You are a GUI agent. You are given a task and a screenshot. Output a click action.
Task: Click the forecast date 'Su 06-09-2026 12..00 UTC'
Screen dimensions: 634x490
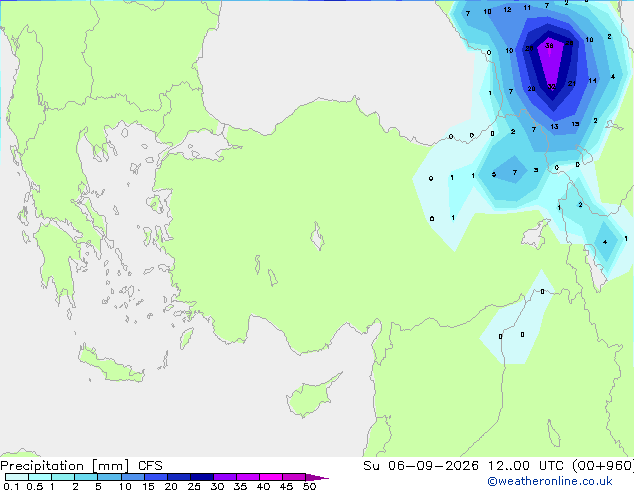(463, 466)
